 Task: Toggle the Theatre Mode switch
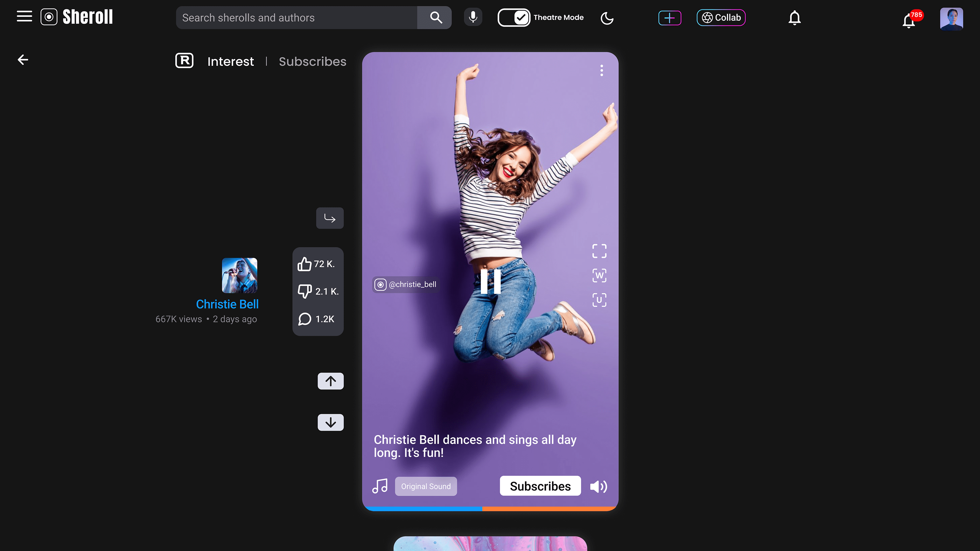(x=514, y=17)
